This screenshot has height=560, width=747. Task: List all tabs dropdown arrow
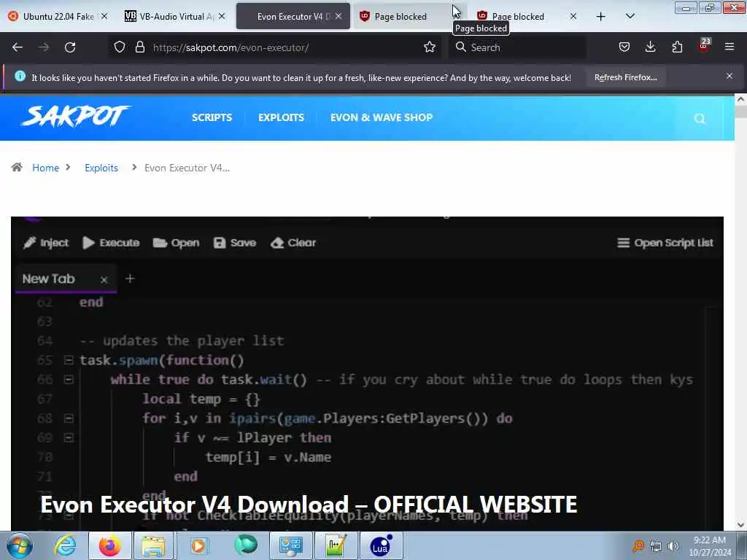(x=630, y=17)
